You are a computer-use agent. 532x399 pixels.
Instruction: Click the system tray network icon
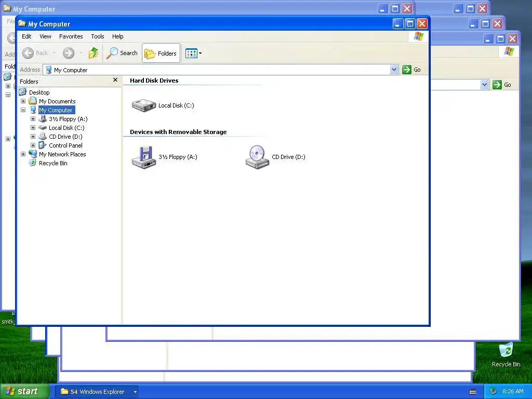pos(494,392)
